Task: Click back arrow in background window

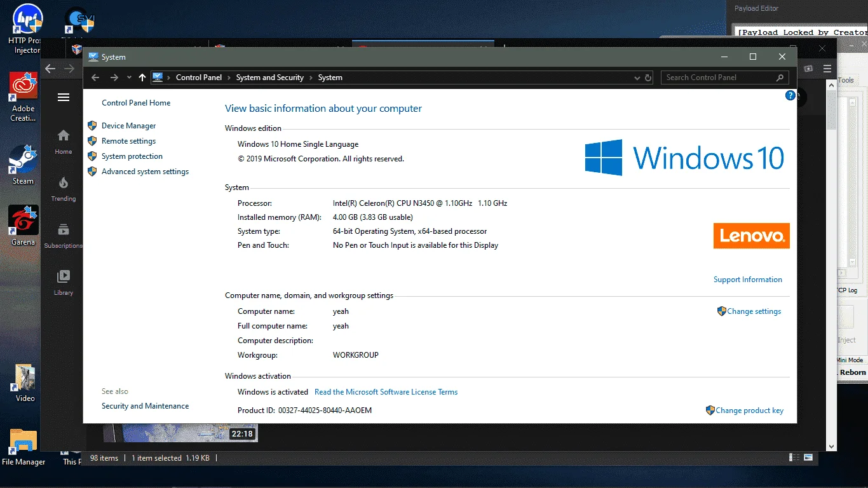Action: [x=50, y=69]
